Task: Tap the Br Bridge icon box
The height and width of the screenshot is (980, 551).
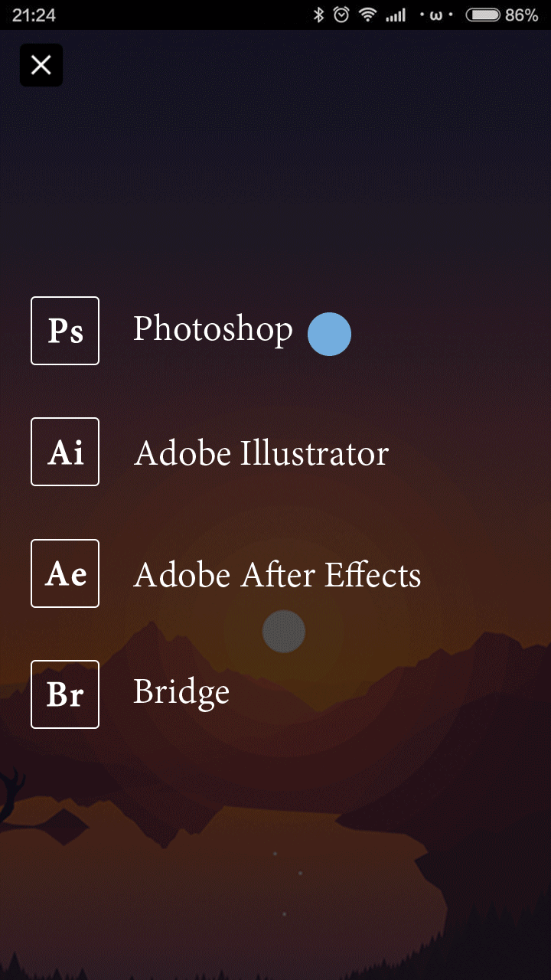Action: (x=65, y=694)
